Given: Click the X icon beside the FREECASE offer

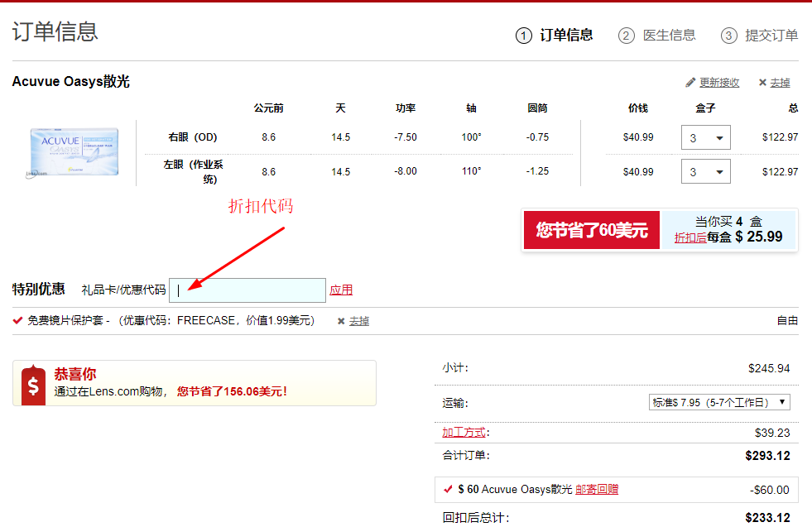Looking at the screenshot, I should click(x=341, y=321).
